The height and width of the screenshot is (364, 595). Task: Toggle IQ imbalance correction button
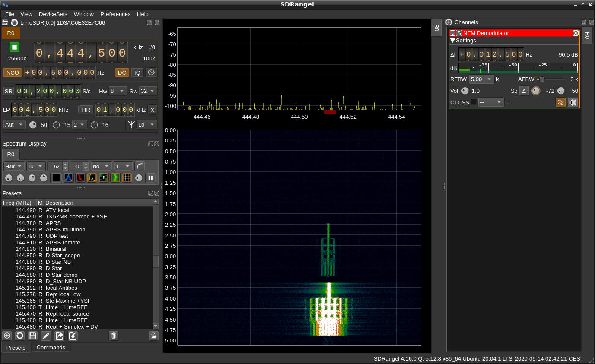coord(137,73)
